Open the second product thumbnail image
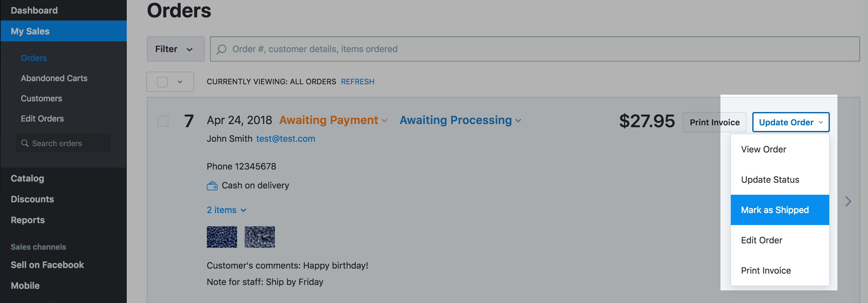Screen dimensions: 868x303 pyautogui.click(x=259, y=237)
